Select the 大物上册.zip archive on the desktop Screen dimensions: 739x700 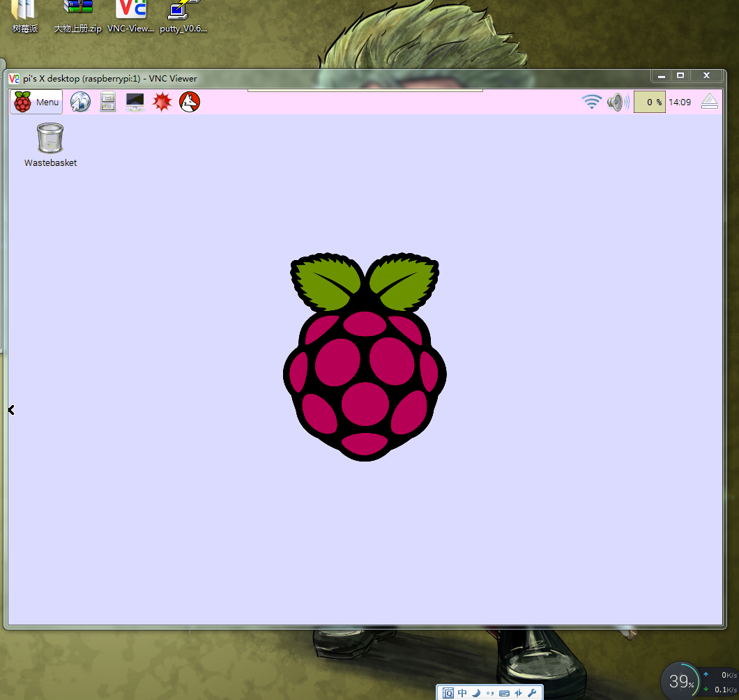point(78,17)
